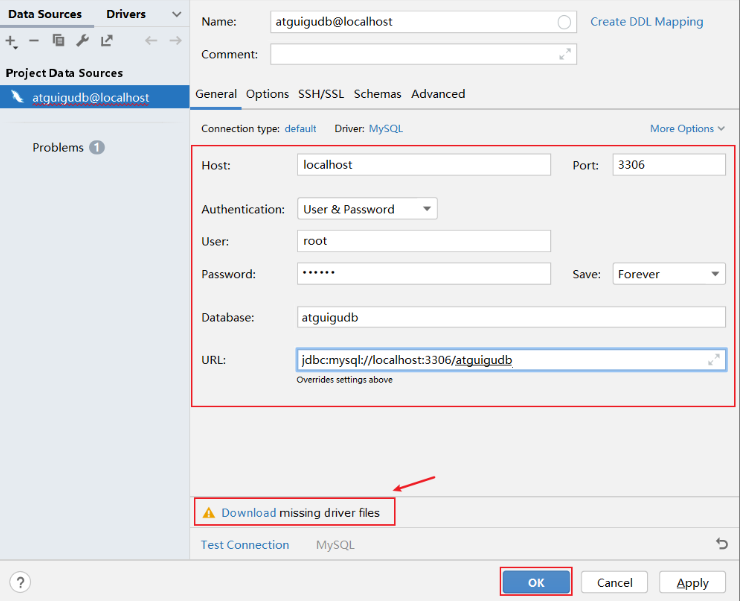Click the Download missing driver files link
The width and height of the screenshot is (741, 601).
click(249, 513)
